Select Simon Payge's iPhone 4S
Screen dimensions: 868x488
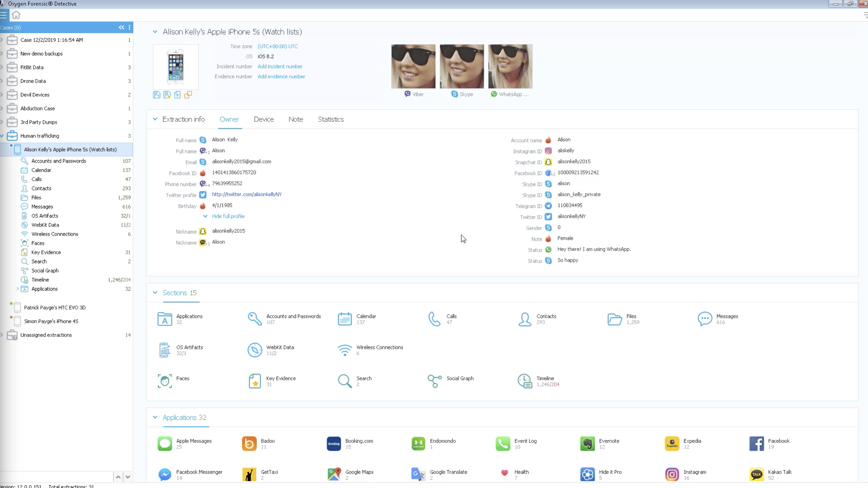pyautogui.click(x=51, y=321)
